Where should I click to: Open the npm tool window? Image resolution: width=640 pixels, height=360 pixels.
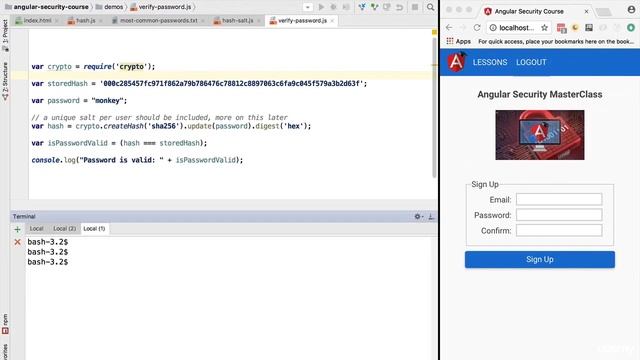(5, 324)
